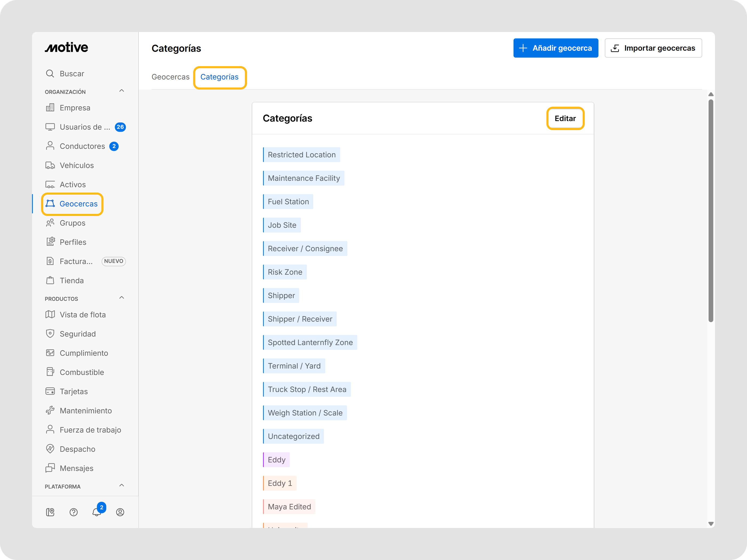The image size is (747, 560).
Task: Open notifications bell icon
Action: point(97,512)
